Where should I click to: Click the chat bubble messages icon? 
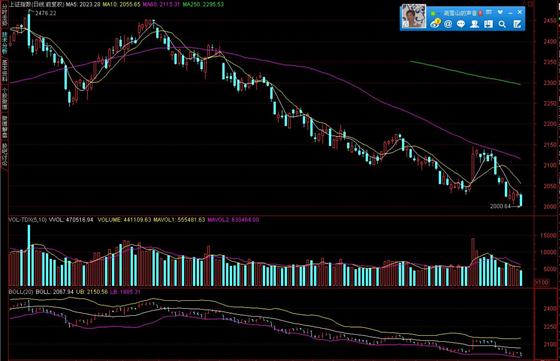point(461,24)
